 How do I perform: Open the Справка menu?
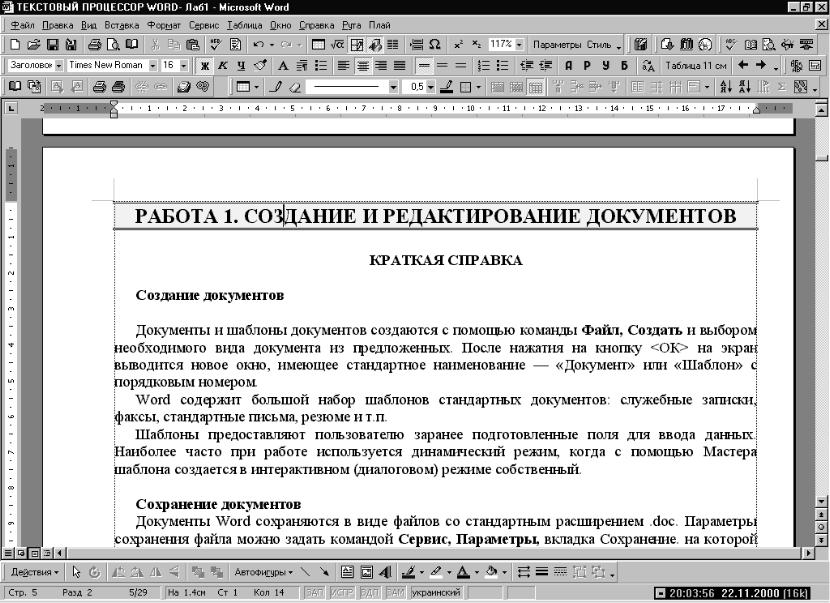(x=316, y=25)
